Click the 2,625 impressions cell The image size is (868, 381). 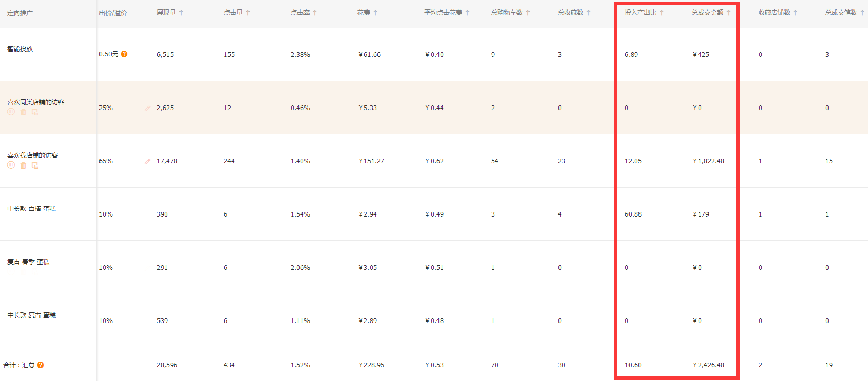pyautogui.click(x=165, y=108)
